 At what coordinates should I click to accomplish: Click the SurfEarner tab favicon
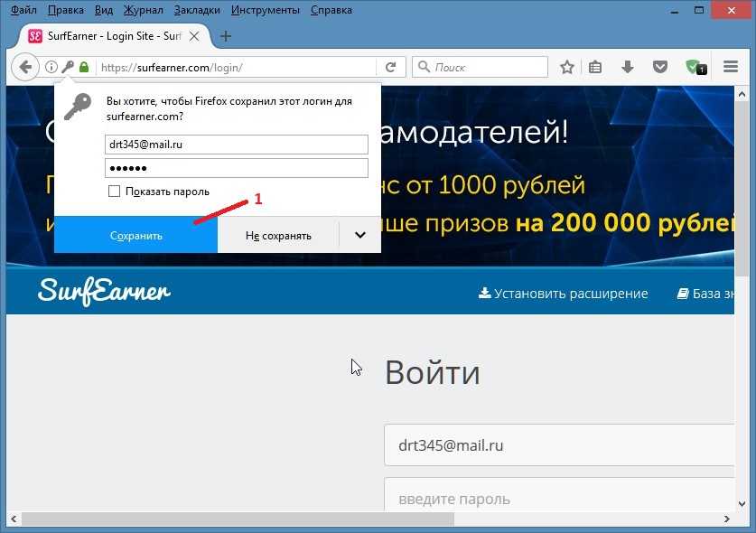tap(34, 36)
